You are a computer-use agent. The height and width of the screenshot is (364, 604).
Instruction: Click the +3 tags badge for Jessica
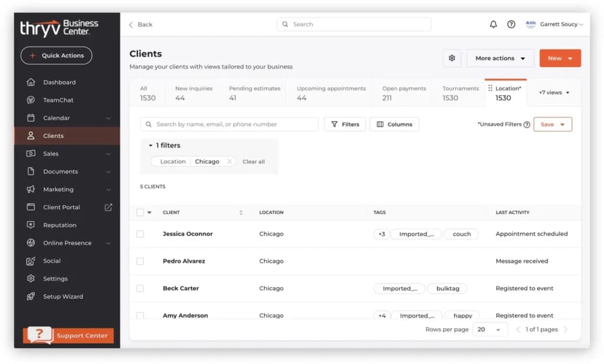coord(382,234)
